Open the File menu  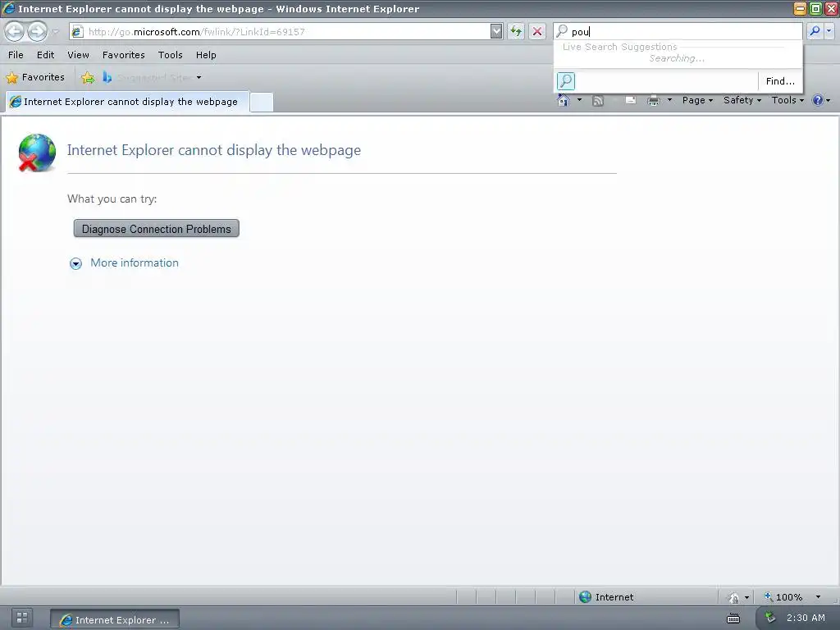coord(16,55)
